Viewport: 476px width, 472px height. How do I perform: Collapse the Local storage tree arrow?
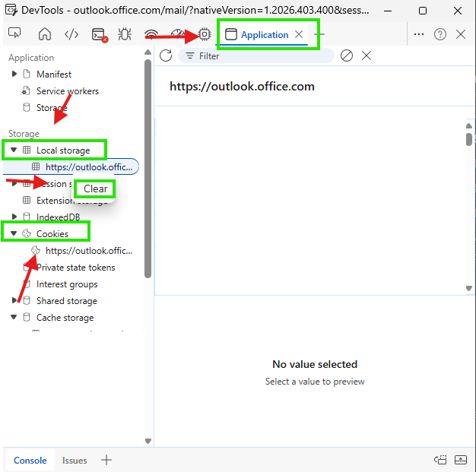pos(14,150)
